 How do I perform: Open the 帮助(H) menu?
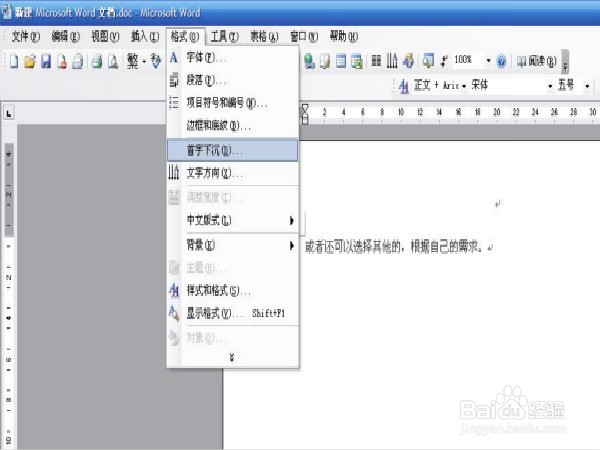344,37
